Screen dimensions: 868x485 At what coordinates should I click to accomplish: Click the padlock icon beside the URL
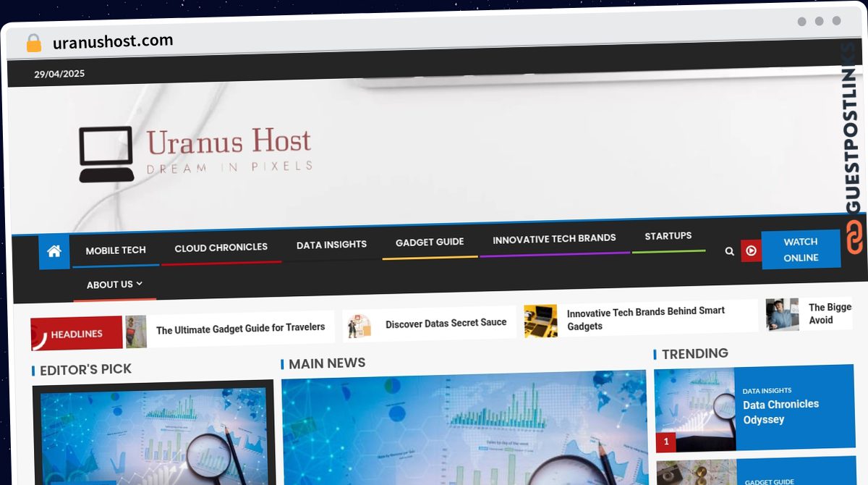(33, 43)
